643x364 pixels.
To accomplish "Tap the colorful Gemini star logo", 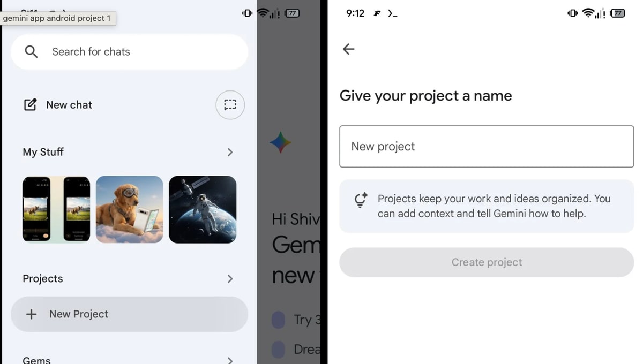I will (280, 142).
